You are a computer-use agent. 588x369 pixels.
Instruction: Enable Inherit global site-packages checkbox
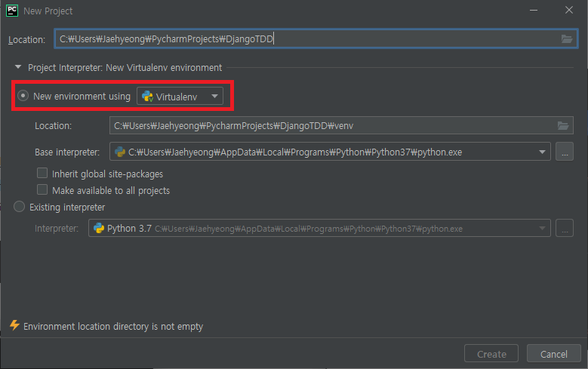[42, 174]
